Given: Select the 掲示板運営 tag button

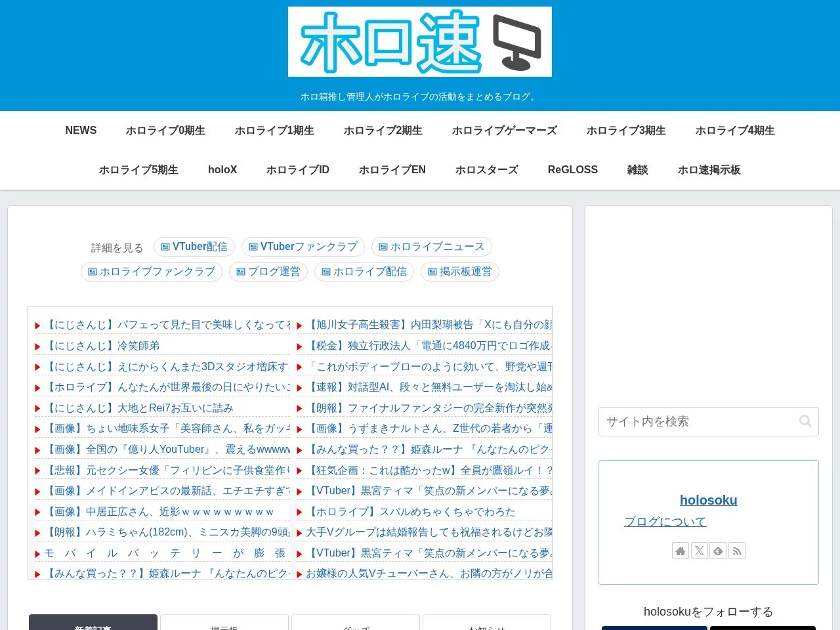Looking at the screenshot, I should pos(460,272).
